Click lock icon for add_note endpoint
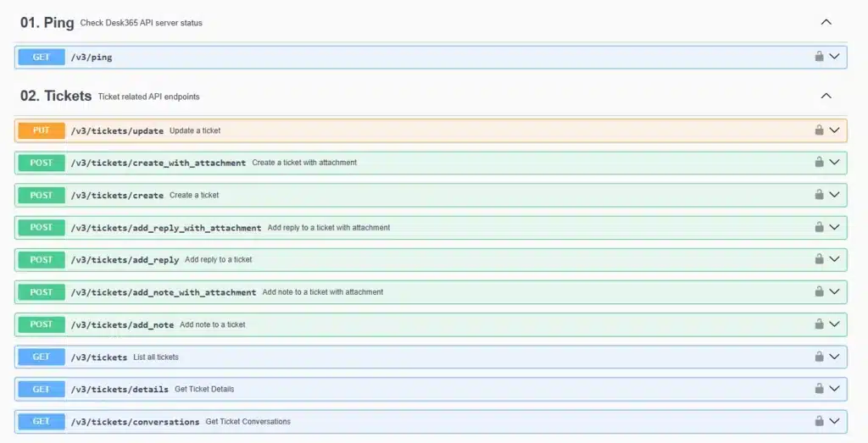868x443 pixels. (x=819, y=324)
